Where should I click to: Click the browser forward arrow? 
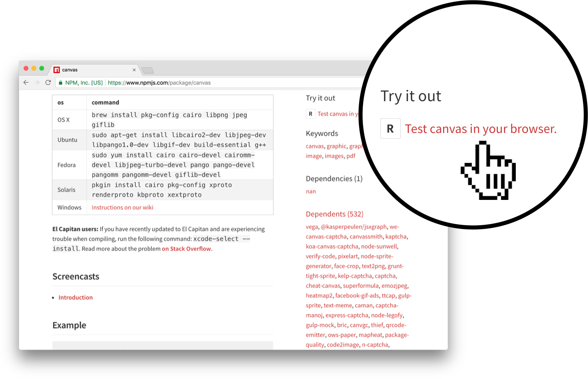pyautogui.click(x=37, y=82)
